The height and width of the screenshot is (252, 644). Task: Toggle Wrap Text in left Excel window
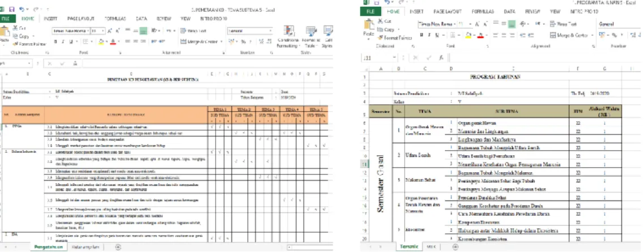click(194, 31)
